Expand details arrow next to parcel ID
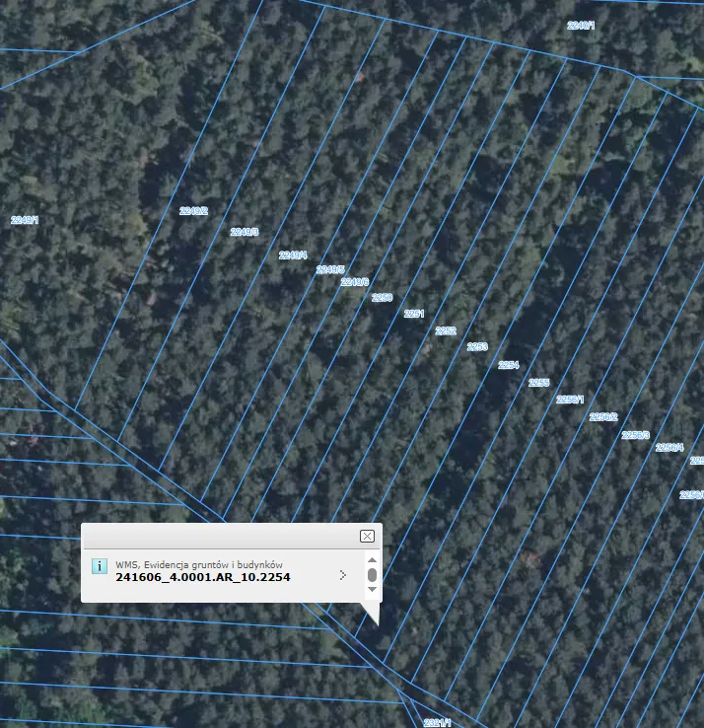The width and height of the screenshot is (704, 728). tap(342, 575)
